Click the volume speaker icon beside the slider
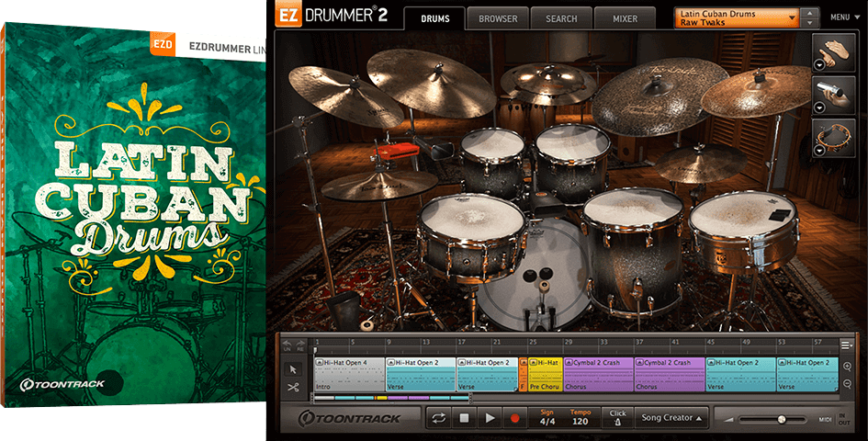 point(728,420)
